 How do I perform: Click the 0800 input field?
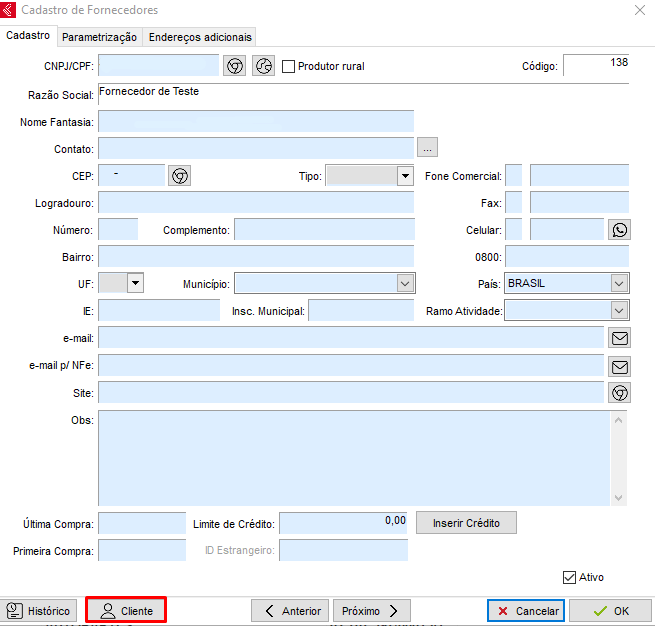(x=567, y=256)
